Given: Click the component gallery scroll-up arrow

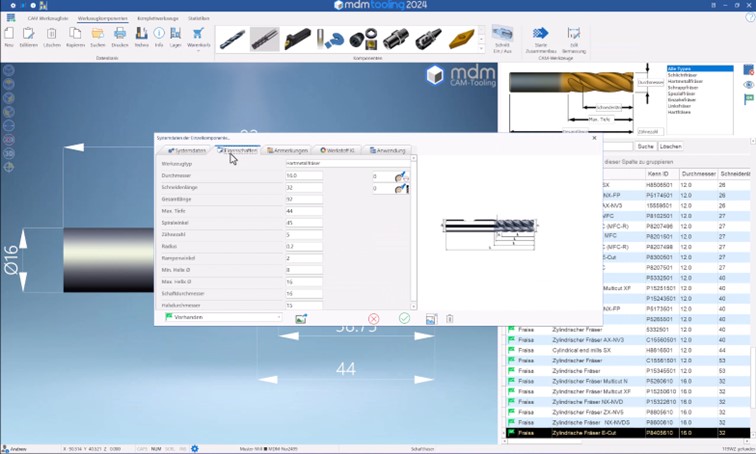Looking at the screenshot, I should [x=481, y=30].
